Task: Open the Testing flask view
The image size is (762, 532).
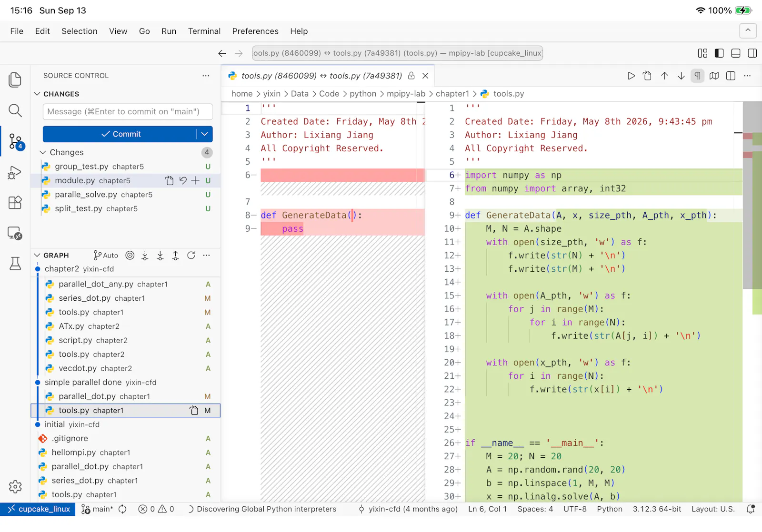Action: (x=15, y=264)
